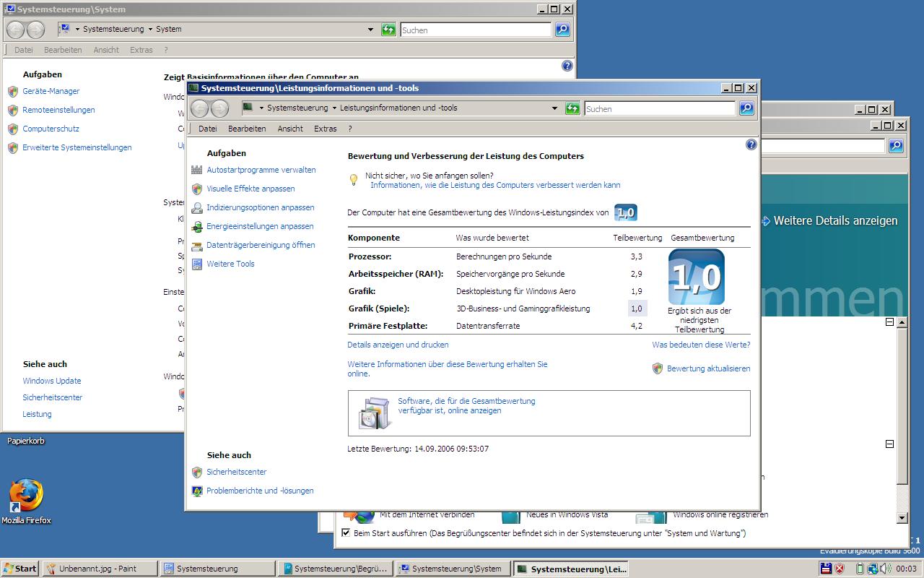The width and height of the screenshot is (924, 578).
Task: Click the Prozessor score 3,3
Action: (x=637, y=256)
